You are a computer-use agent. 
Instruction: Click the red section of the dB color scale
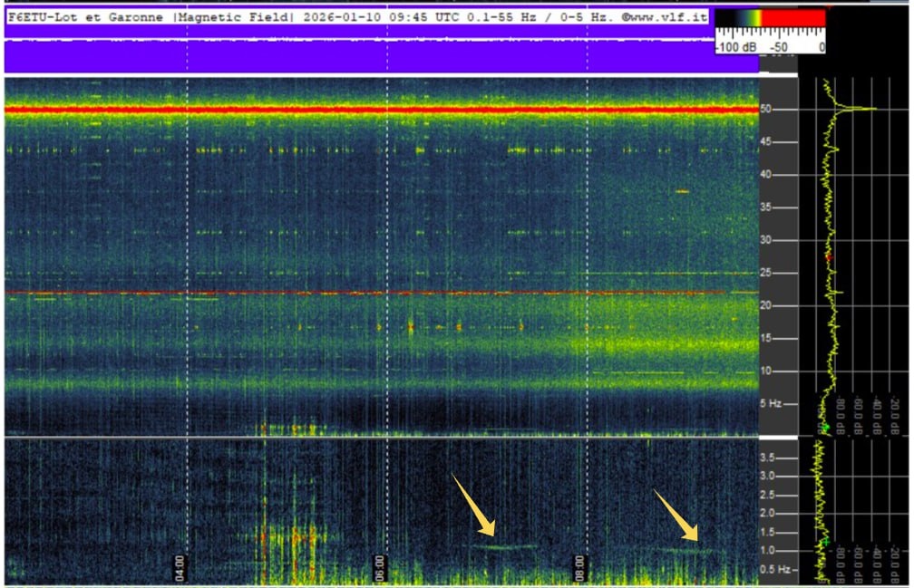[793, 18]
